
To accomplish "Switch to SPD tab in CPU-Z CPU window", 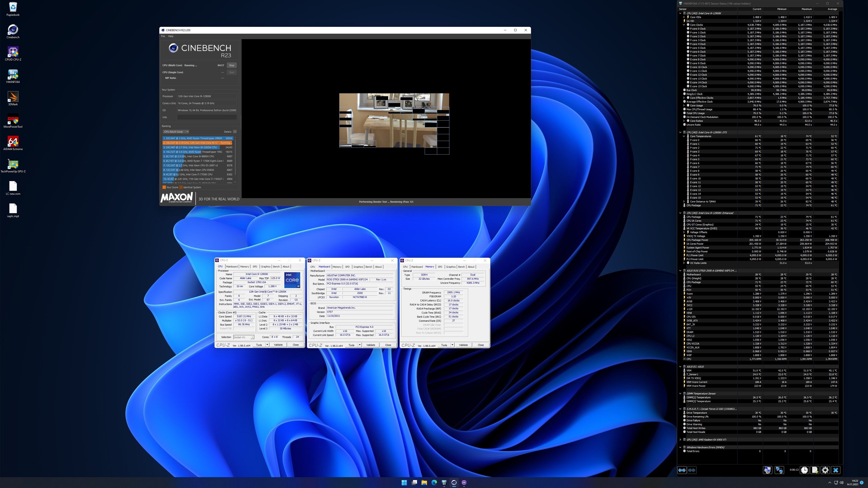I will (255, 266).
